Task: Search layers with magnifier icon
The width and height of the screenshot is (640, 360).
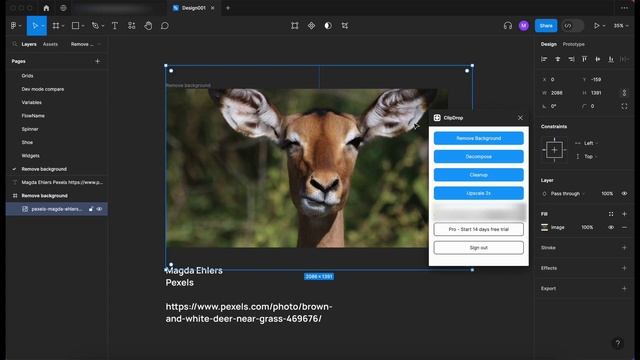Action: 15,44
